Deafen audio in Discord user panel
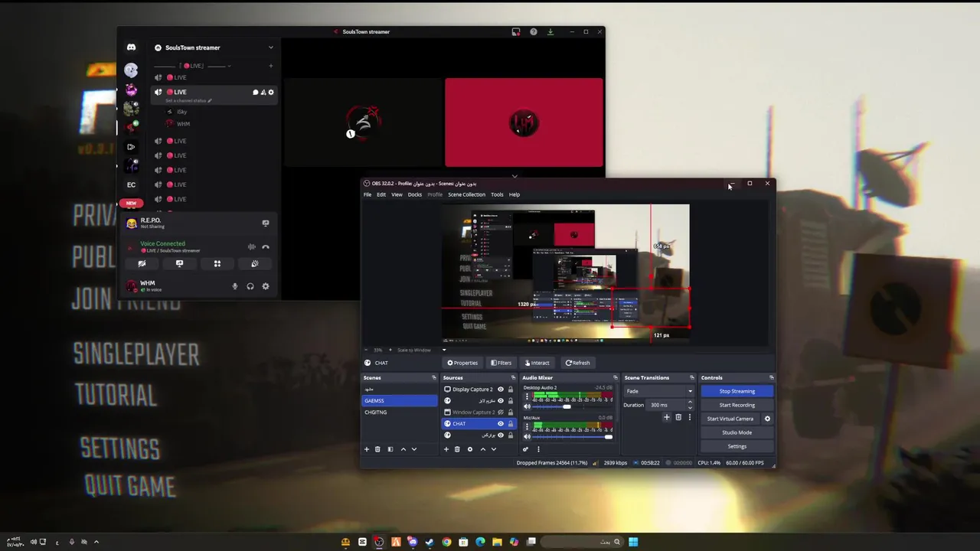The image size is (980, 551). [250, 286]
